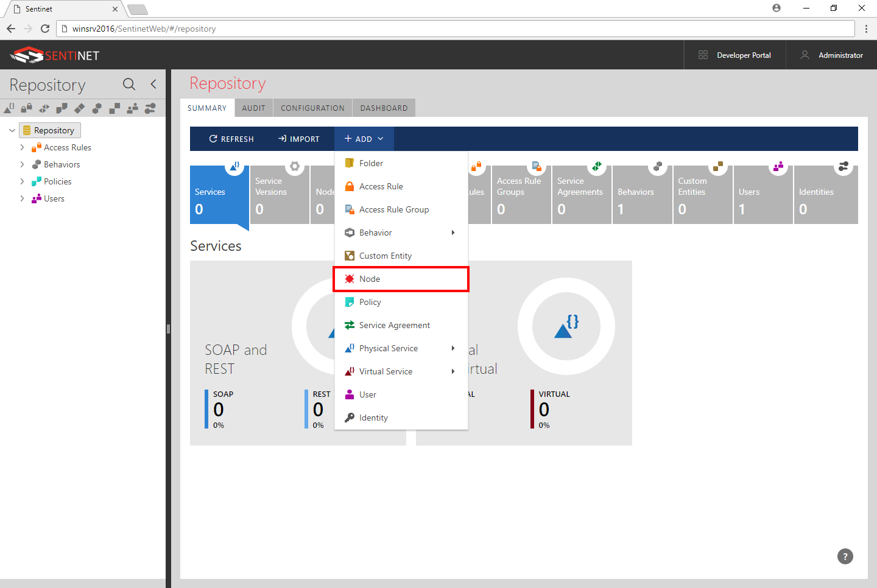
Task: Select the Sentinet browser tab
Action: tap(64, 9)
